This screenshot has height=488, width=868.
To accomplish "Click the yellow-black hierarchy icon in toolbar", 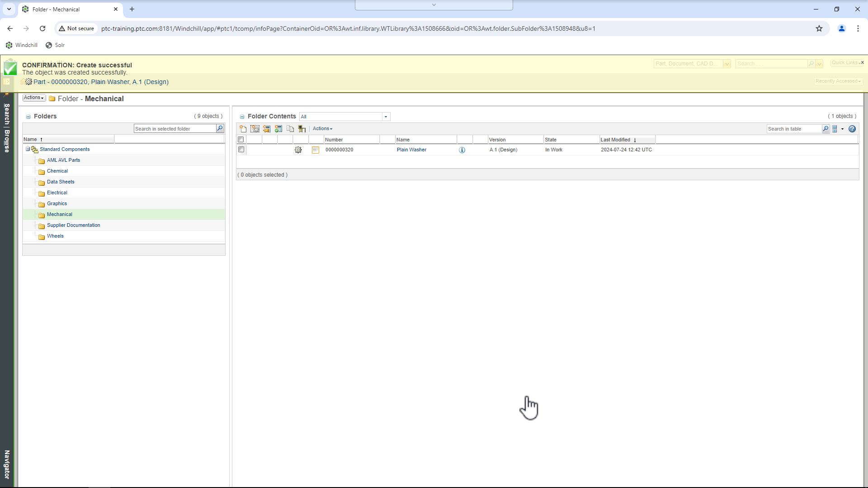I will pos(302,129).
